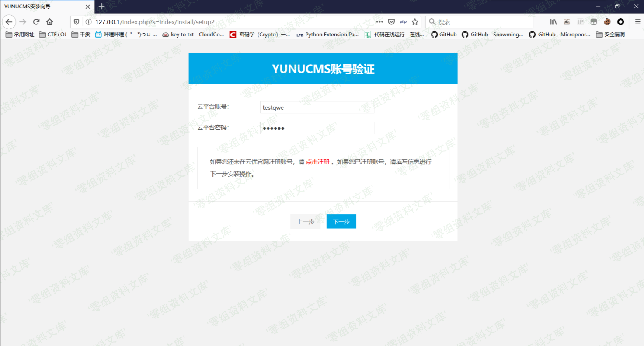This screenshot has height=346, width=644.
Task: Click the back navigation arrow
Action: click(9, 22)
